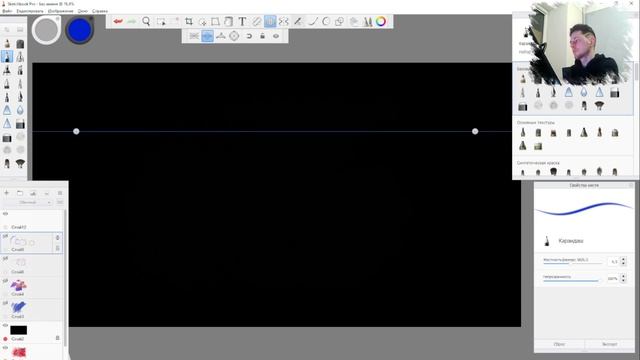Open the Edit menu
Viewport: 640px width, 360px height.
tap(30, 11)
